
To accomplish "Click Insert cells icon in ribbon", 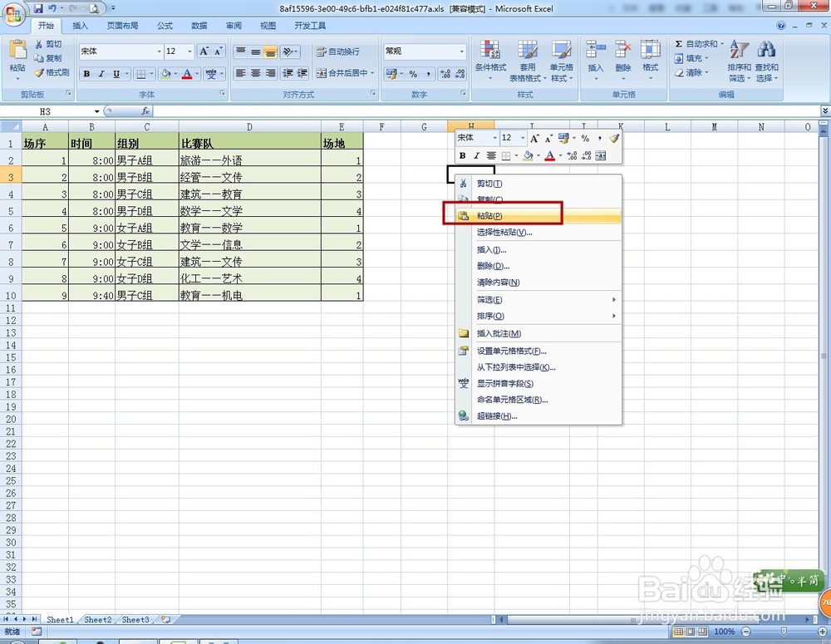I will click(596, 50).
